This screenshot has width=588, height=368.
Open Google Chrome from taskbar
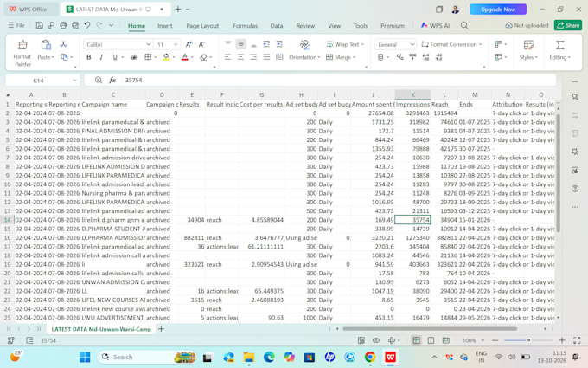(370, 357)
